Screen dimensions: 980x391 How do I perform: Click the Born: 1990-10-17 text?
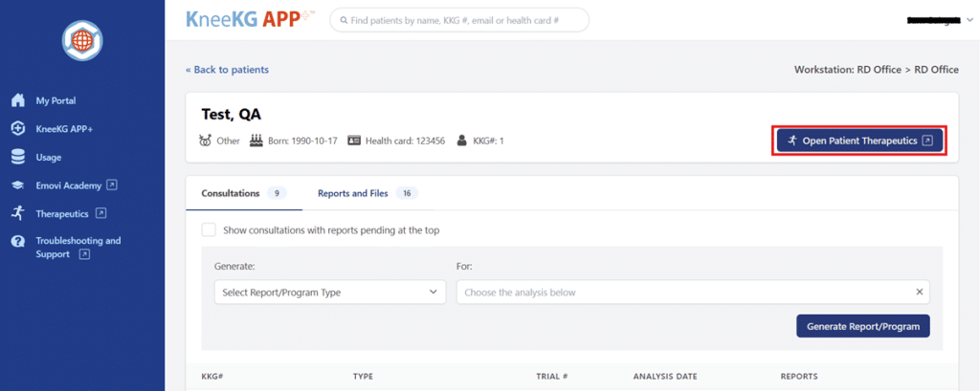coord(303,141)
